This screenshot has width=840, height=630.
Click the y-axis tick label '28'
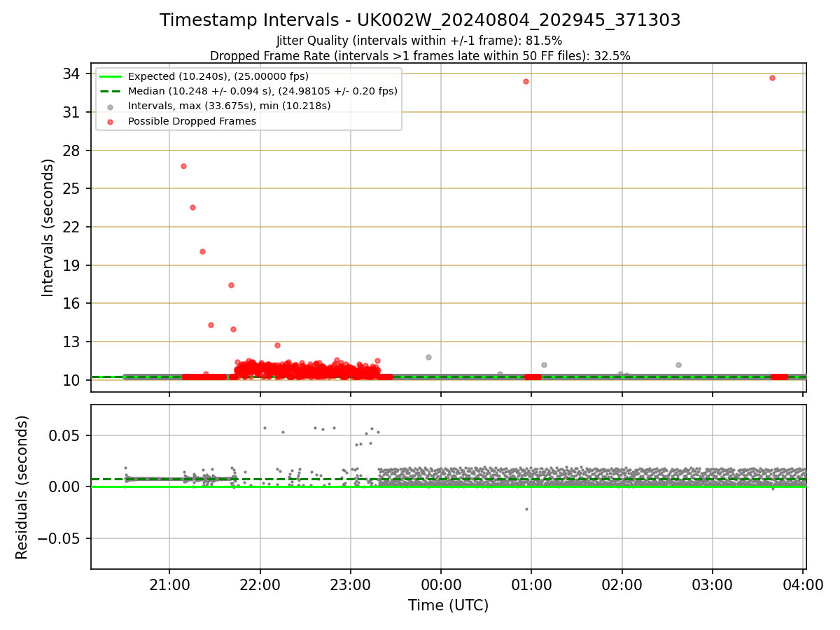[71, 150]
